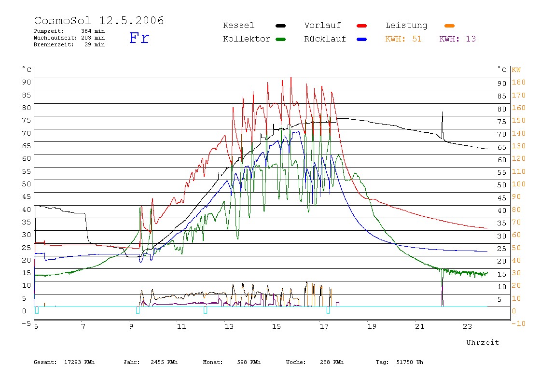
Task: Click the '203 min' value
Action: 93,38
